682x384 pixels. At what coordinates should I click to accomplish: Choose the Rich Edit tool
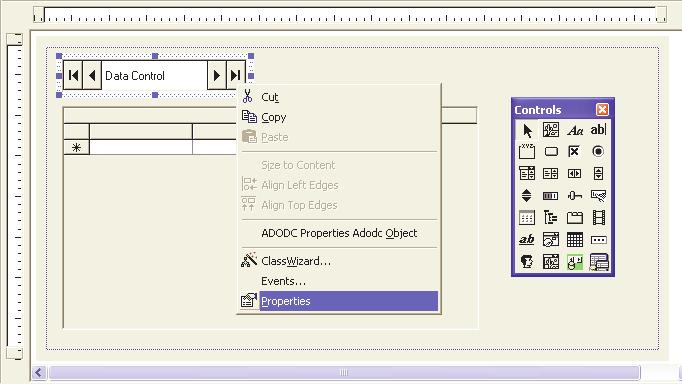click(x=527, y=240)
